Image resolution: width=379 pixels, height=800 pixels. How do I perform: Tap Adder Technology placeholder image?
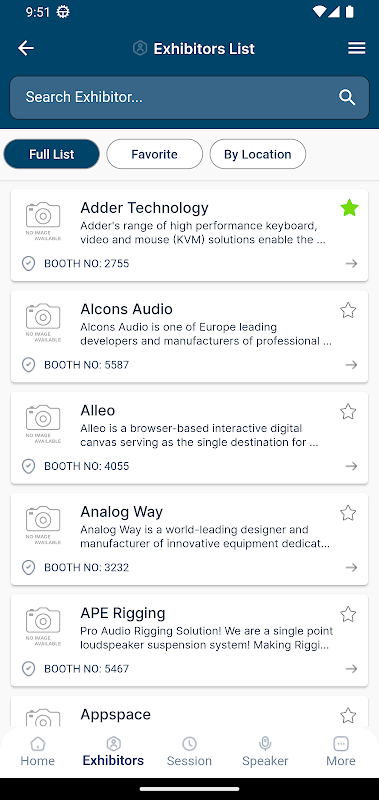(43, 221)
